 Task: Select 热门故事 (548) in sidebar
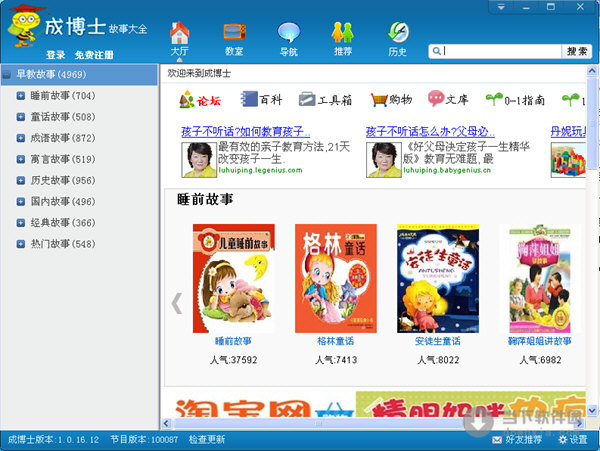tap(62, 244)
